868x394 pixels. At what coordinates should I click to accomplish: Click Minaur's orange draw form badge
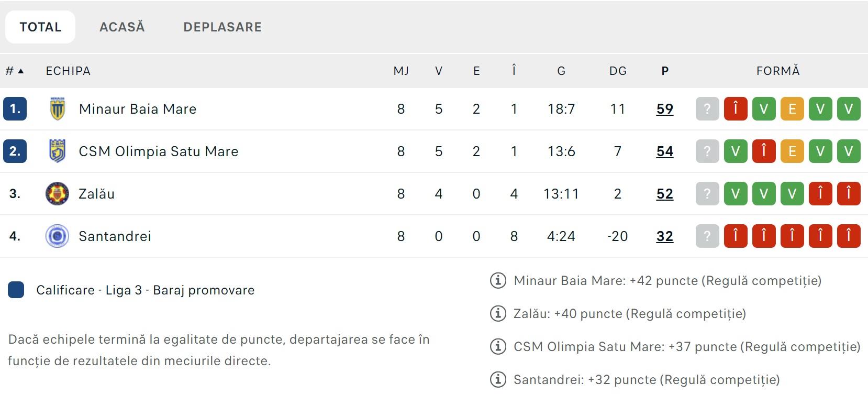click(x=792, y=109)
